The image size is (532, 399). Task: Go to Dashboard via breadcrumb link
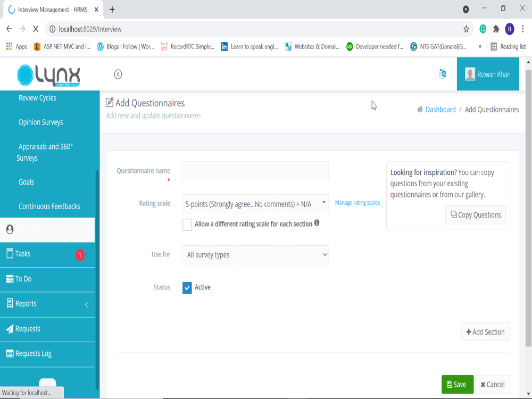440,110
